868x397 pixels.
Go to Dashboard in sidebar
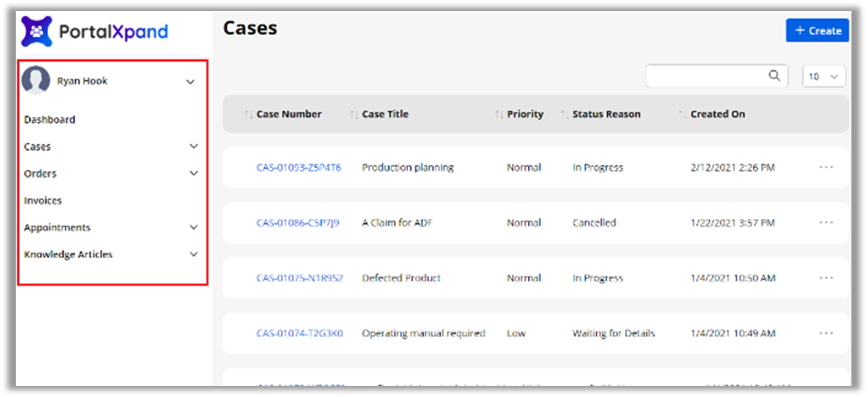click(x=50, y=120)
